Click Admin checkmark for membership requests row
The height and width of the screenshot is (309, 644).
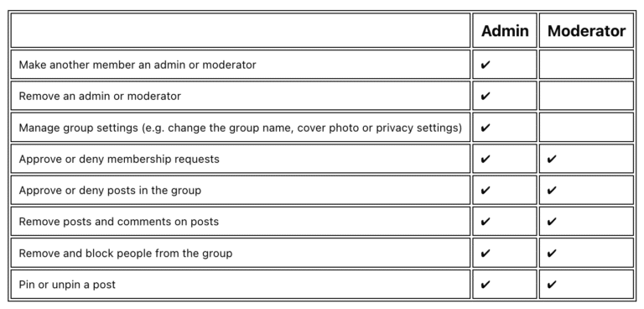(486, 159)
